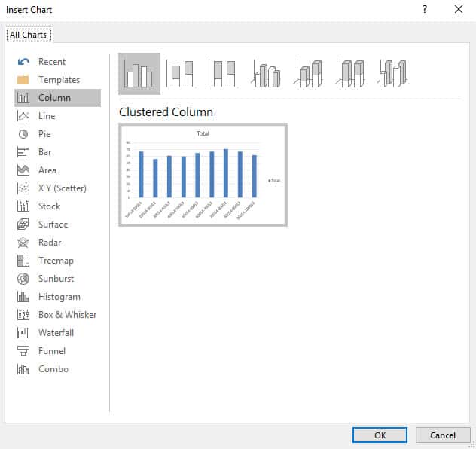Choose the Histogram category label
The width and height of the screenshot is (476, 449).
click(x=59, y=297)
